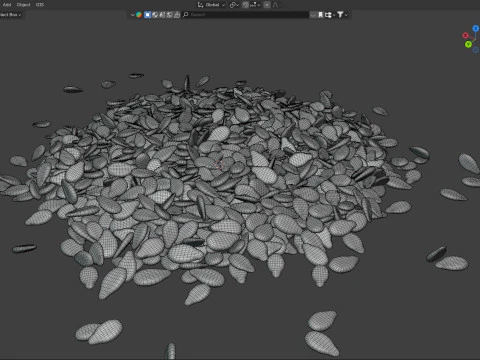
Task: Expand the chevron left of colored sphere icon
Action: [132, 15]
